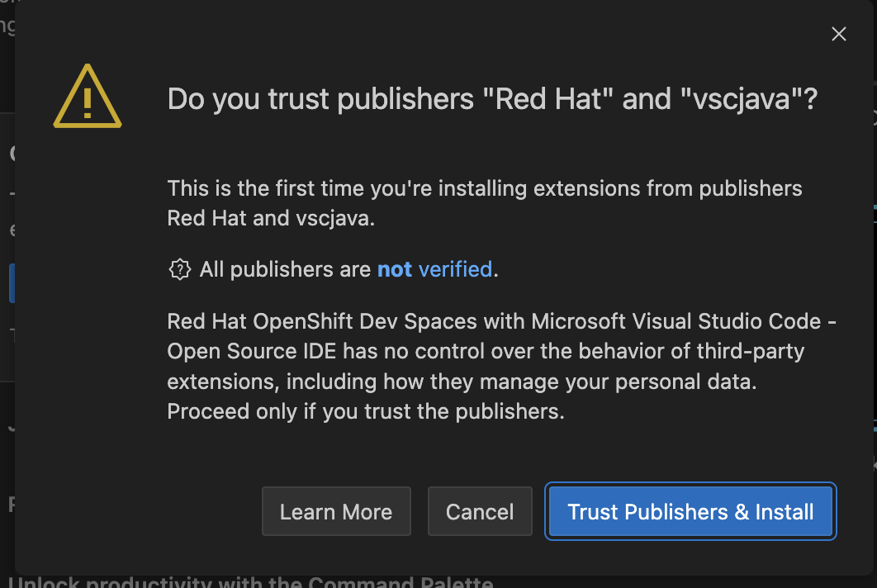Click the partially hidden blue button behind dialog
Screen dimensions: 877x588
click(x=12, y=283)
